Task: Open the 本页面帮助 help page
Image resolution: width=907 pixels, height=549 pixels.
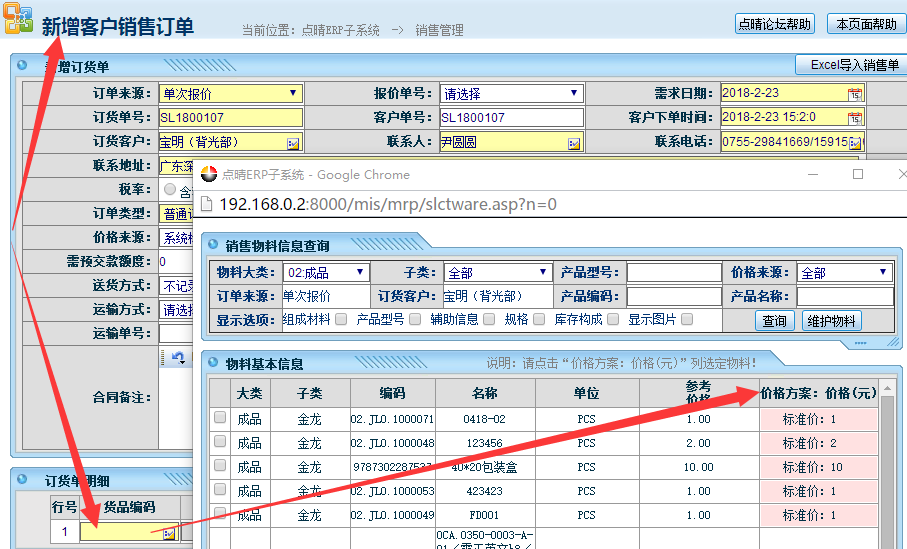Action: tap(866, 24)
